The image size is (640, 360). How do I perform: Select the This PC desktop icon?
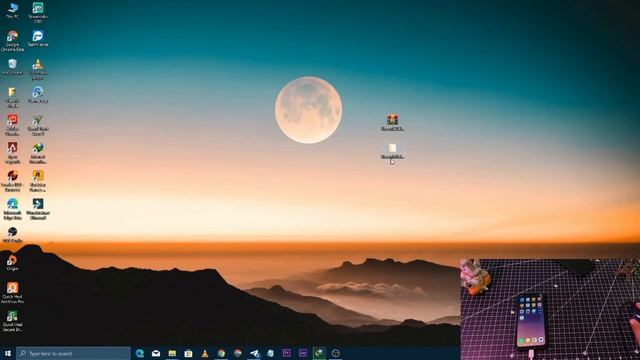[12, 11]
